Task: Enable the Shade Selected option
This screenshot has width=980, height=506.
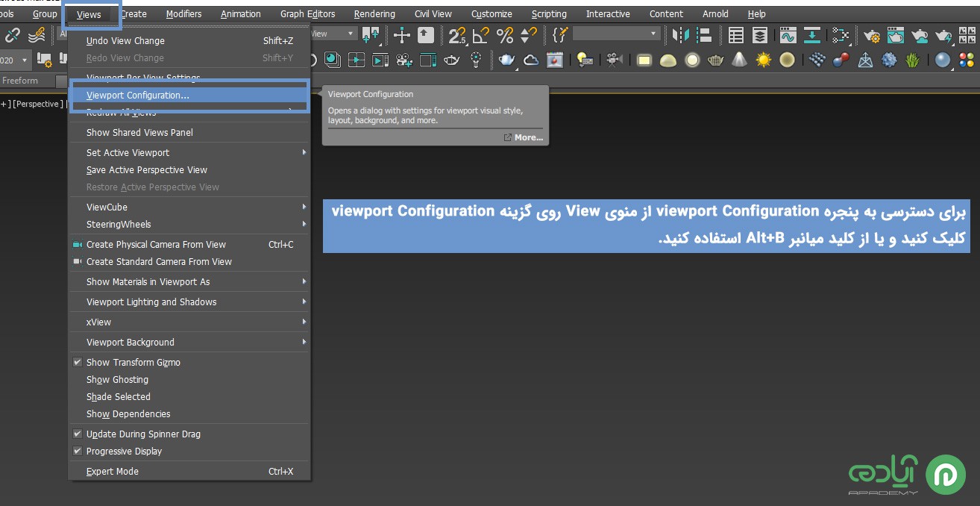Action: point(189,396)
